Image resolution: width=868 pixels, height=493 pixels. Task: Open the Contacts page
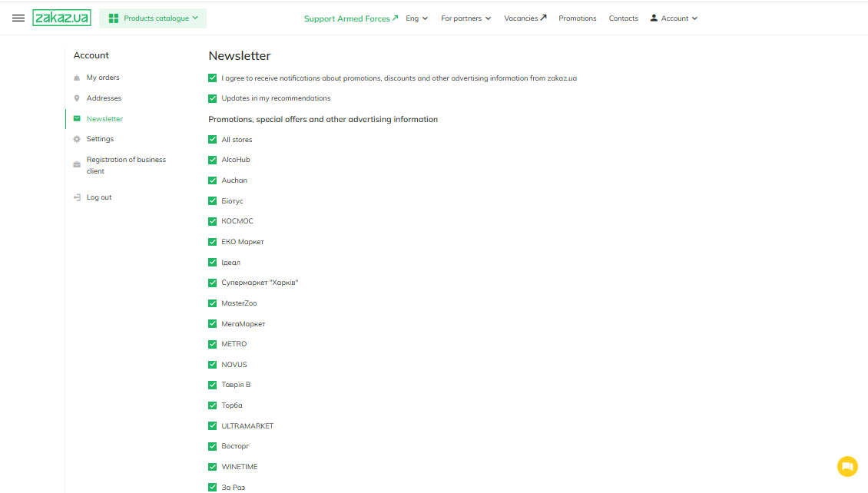click(x=623, y=18)
